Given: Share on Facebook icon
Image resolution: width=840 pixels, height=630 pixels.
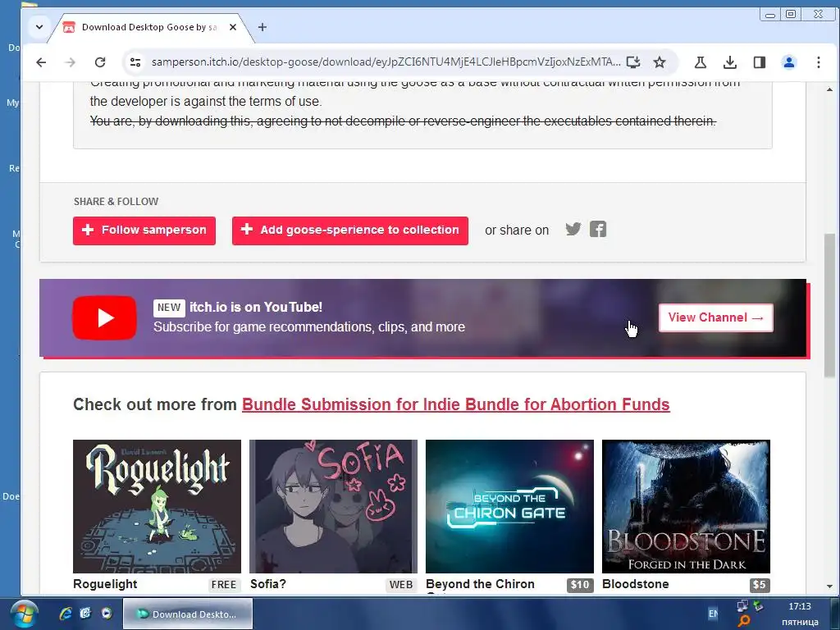Looking at the screenshot, I should point(598,230).
